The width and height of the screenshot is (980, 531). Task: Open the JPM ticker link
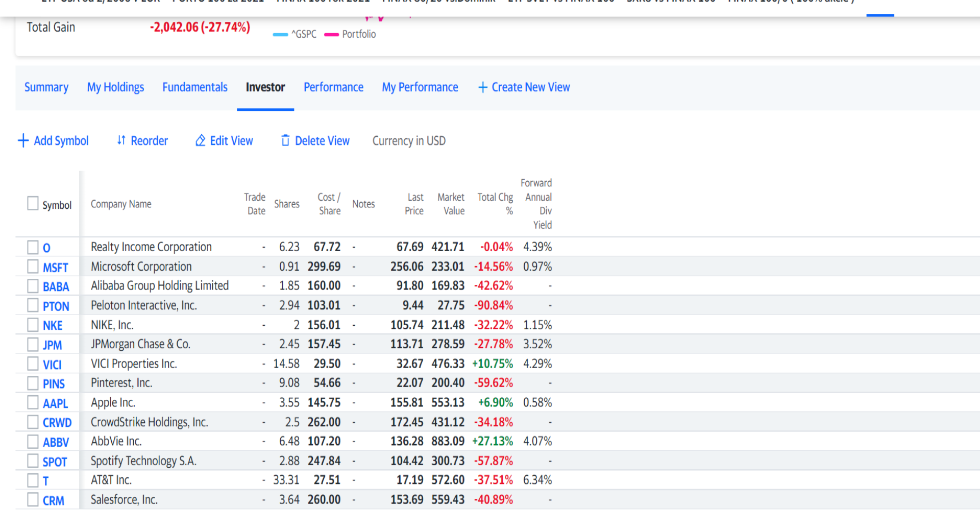point(52,345)
